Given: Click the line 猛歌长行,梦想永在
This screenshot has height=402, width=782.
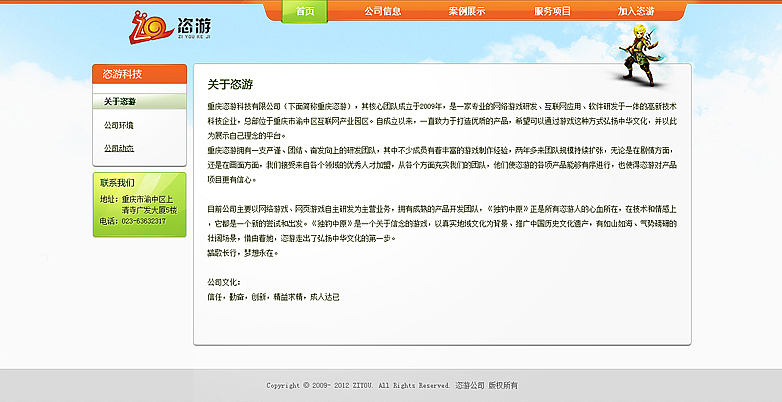Looking at the screenshot, I should [243, 253].
